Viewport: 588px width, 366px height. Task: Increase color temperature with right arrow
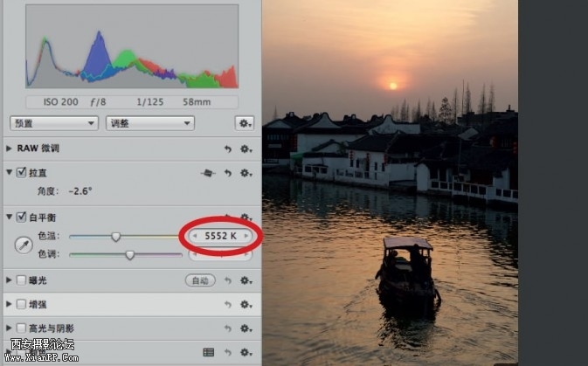247,236
